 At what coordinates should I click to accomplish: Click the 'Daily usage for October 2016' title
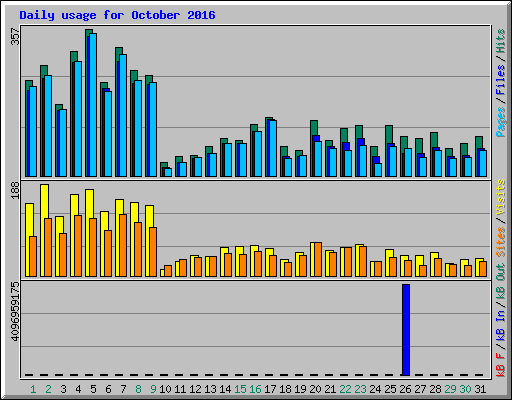coord(117,15)
